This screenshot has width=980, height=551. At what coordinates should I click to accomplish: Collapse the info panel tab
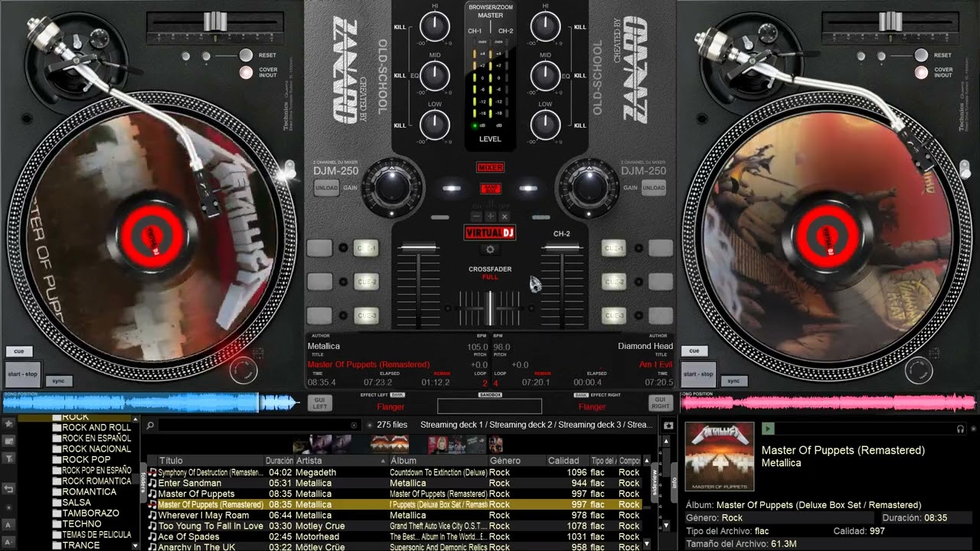[x=675, y=481]
